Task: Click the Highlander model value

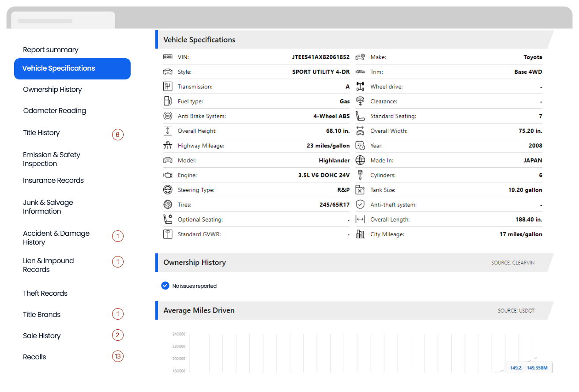Action: (335, 160)
